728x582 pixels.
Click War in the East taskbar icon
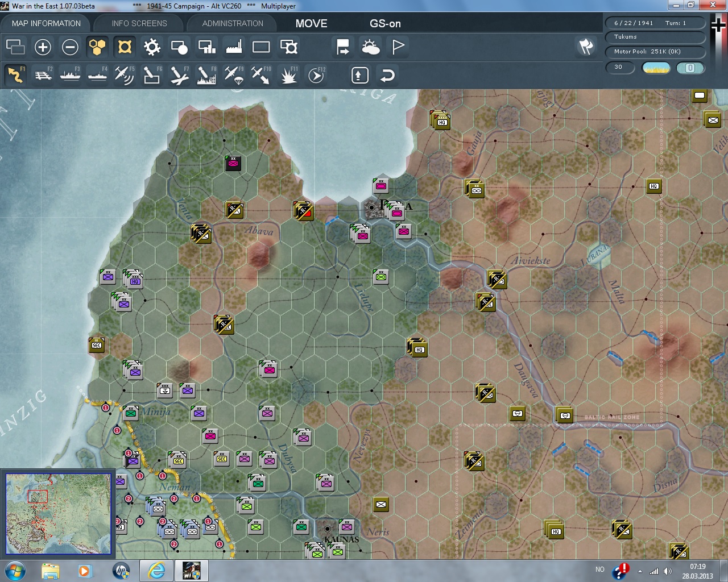[x=191, y=571]
